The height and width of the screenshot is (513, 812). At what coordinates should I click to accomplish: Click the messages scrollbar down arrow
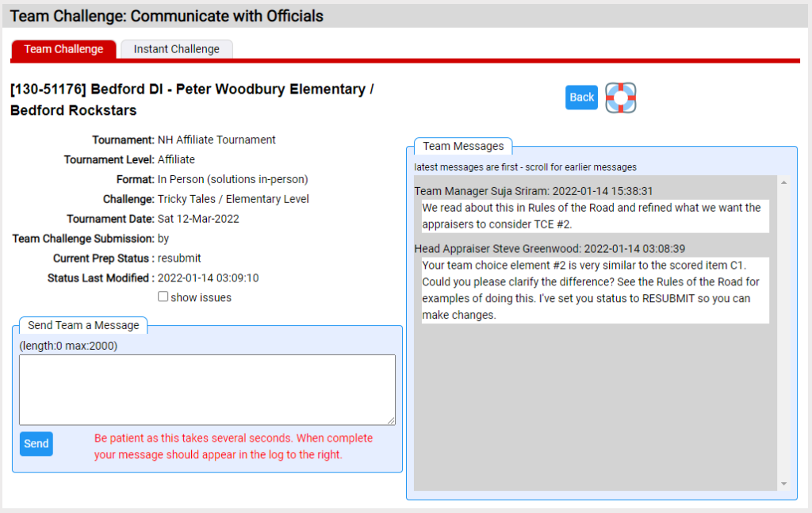784,484
